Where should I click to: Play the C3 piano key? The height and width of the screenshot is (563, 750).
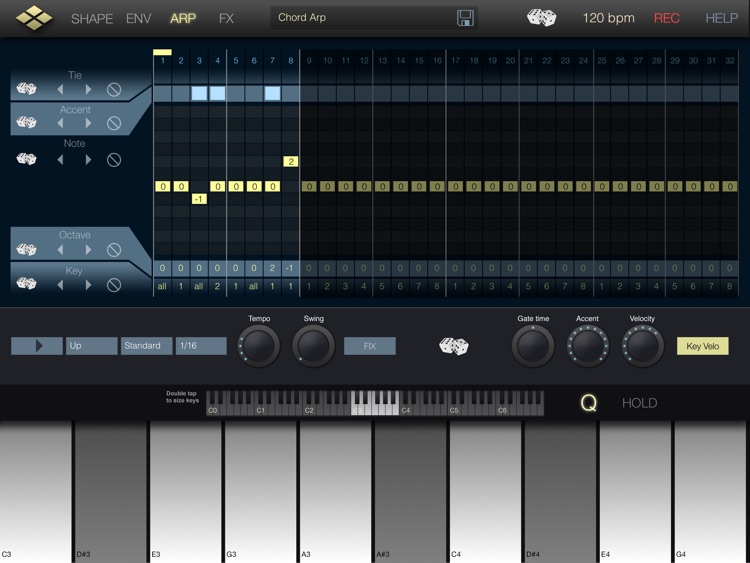click(36, 492)
